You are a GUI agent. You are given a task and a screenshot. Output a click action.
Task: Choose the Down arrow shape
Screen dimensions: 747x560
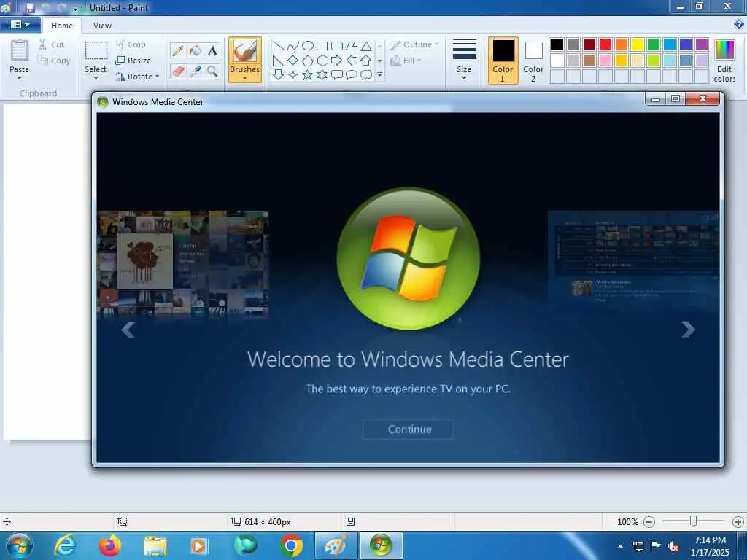[279, 75]
